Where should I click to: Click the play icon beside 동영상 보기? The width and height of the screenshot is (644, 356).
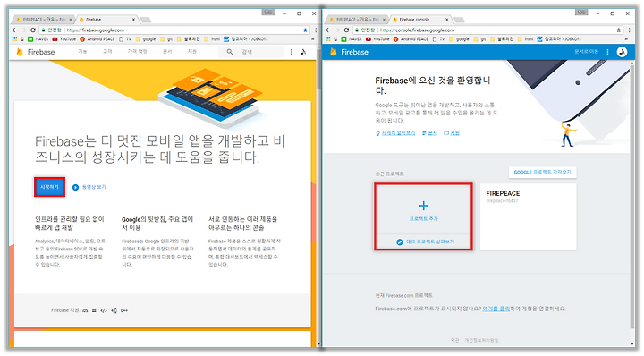[75, 187]
